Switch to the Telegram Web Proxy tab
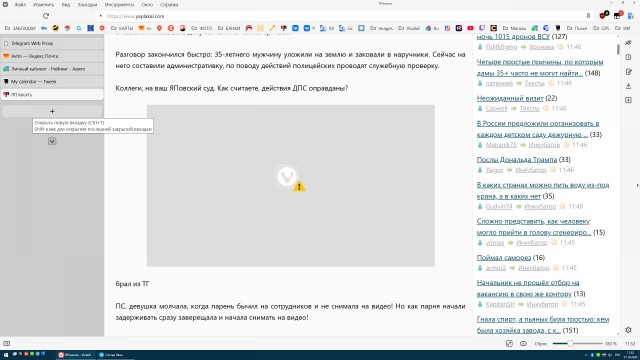 (52, 43)
